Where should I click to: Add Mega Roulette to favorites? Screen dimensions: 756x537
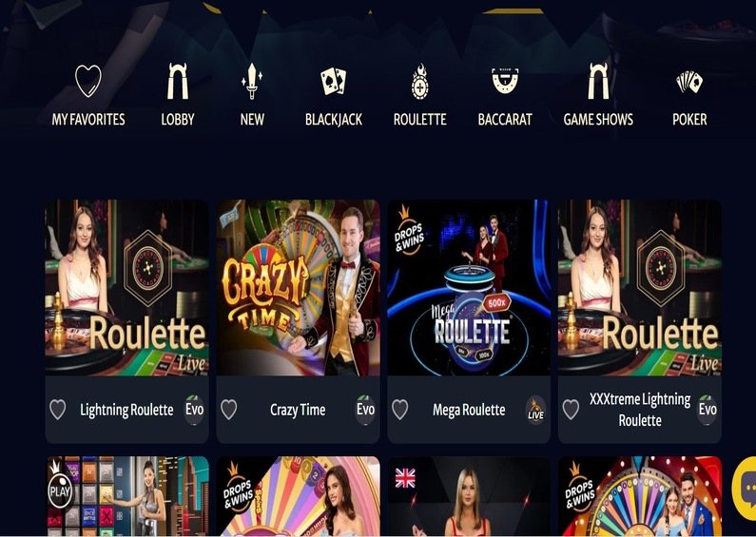(399, 410)
